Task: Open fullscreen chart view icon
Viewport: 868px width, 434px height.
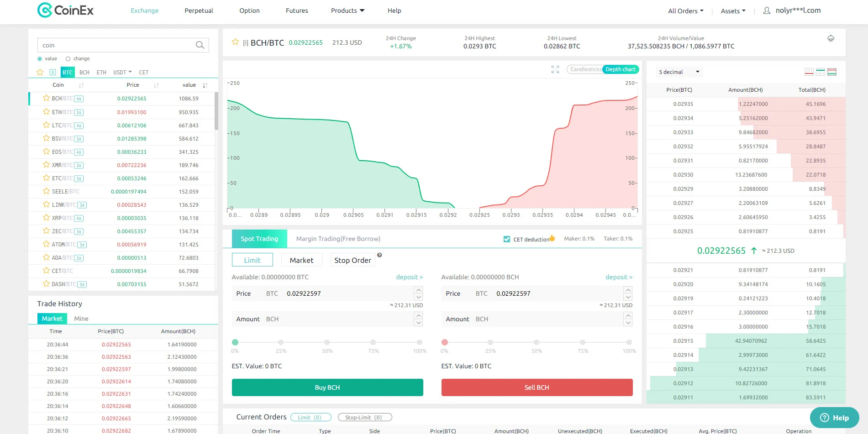Action: pos(555,69)
